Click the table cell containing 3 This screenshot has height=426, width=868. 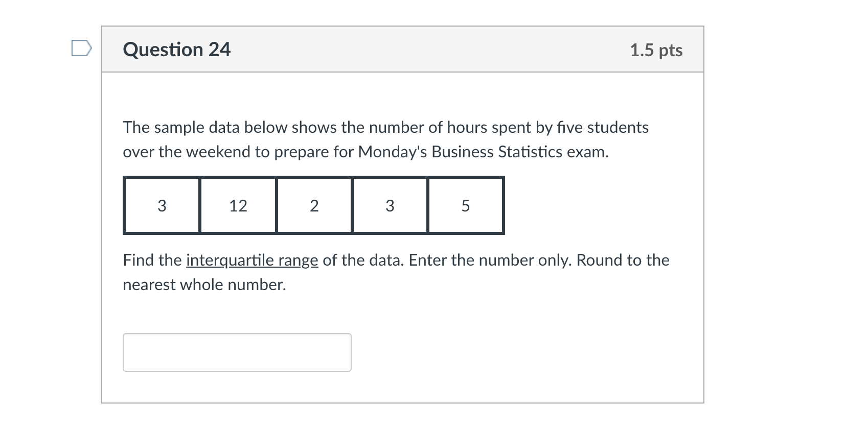coord(162,205)
